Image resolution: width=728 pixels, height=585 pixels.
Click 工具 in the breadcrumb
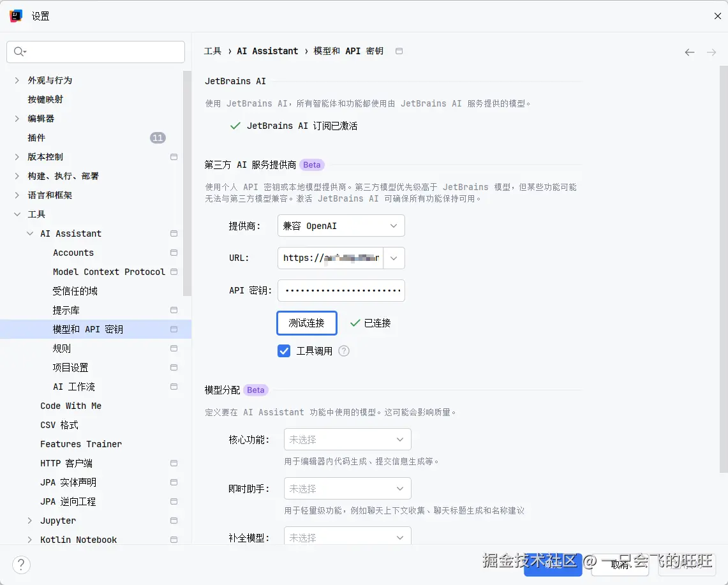[212, 51]
